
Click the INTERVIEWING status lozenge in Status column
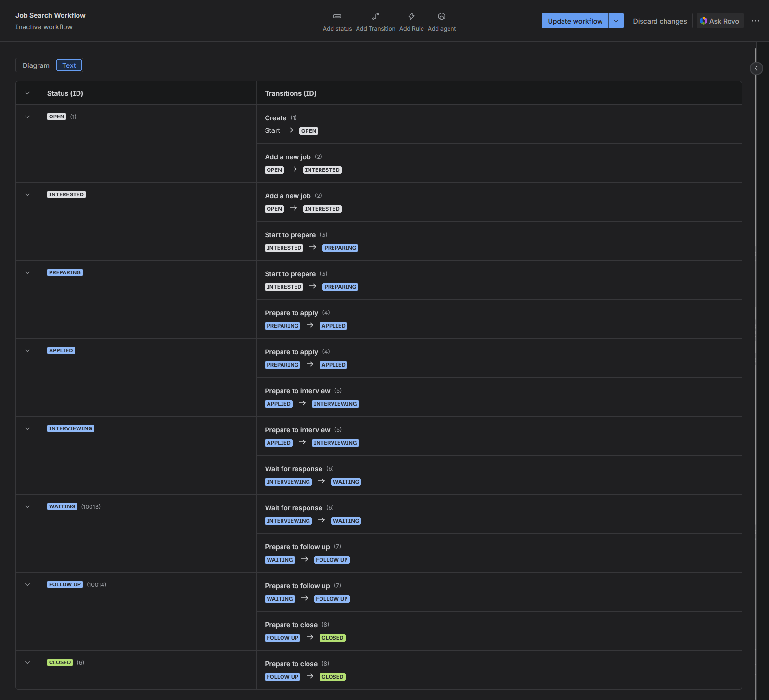(71, 428)
